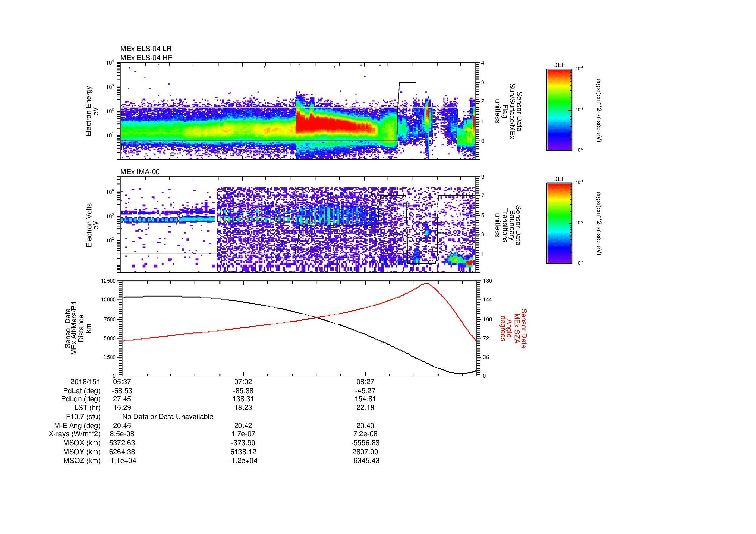
Task: Click time tick label '05:37'
Action: (x=122, y=382)
